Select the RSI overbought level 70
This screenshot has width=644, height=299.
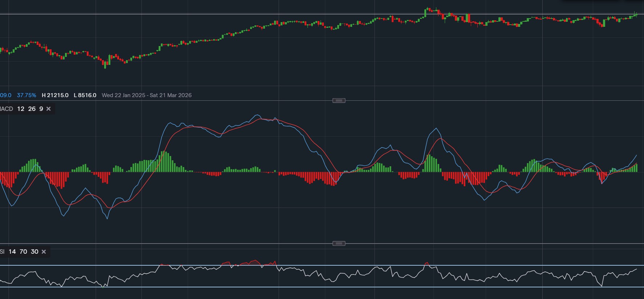[23, 252]
